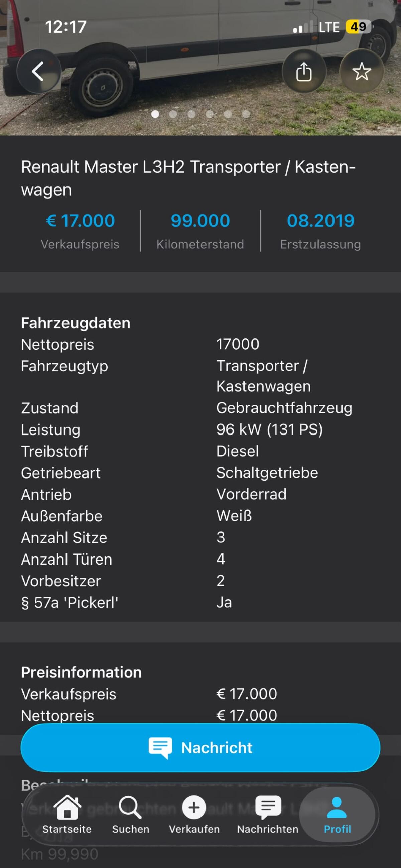Send message with Nachricht button
401x868 pixels.
200,747
